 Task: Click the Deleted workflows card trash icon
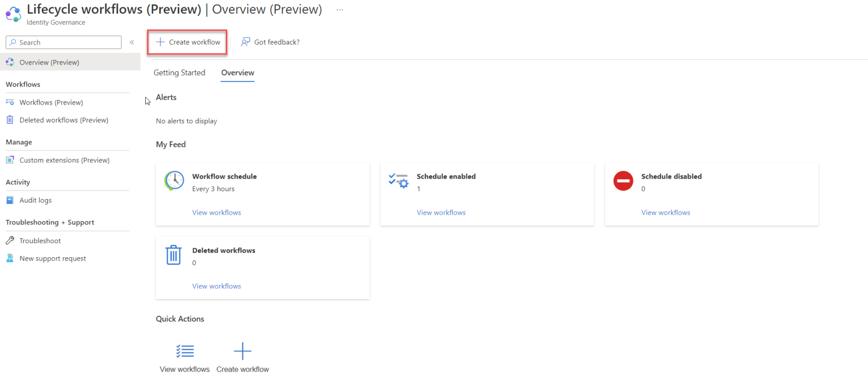click(174, 254)
